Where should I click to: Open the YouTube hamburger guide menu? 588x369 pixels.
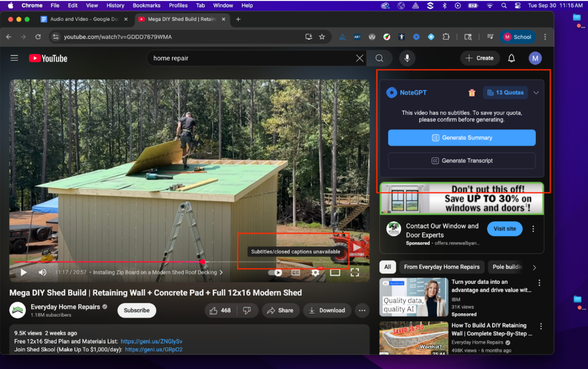click(x=14, y=58)
